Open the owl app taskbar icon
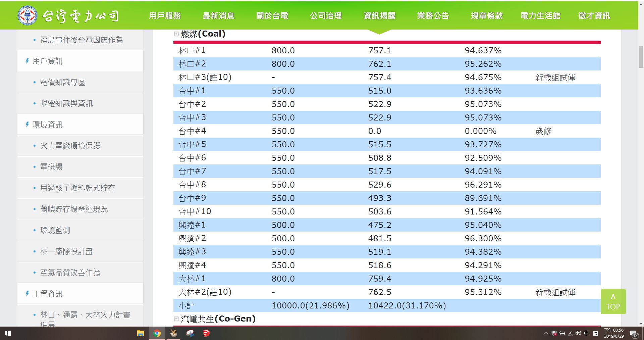This screenshot has width=644, height=340. click(173, 333)
